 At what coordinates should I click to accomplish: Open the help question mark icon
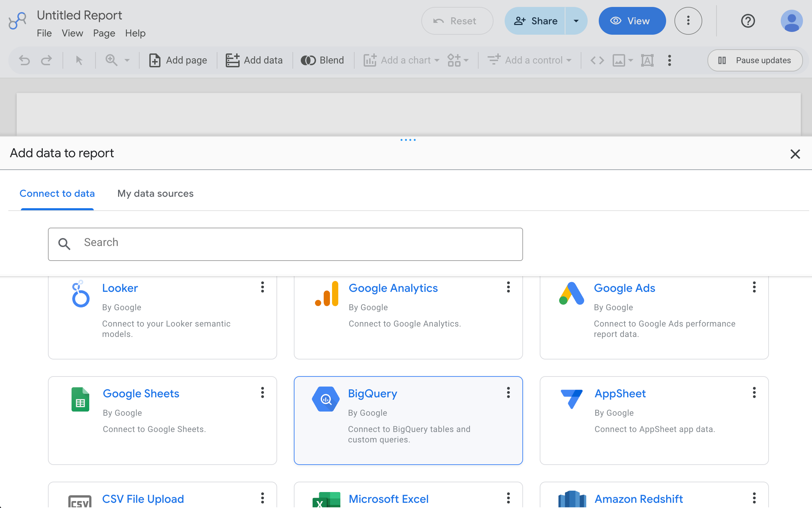(x=748, y=21)
